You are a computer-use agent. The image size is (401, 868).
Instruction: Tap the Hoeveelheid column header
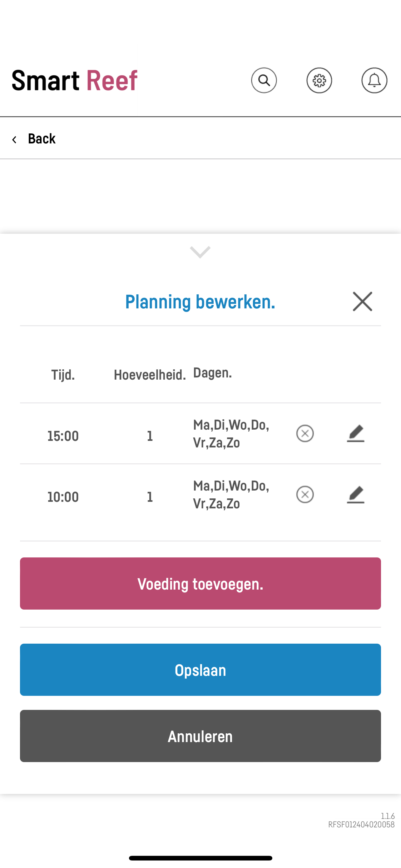pyautogui.click(x=150, y=375)
